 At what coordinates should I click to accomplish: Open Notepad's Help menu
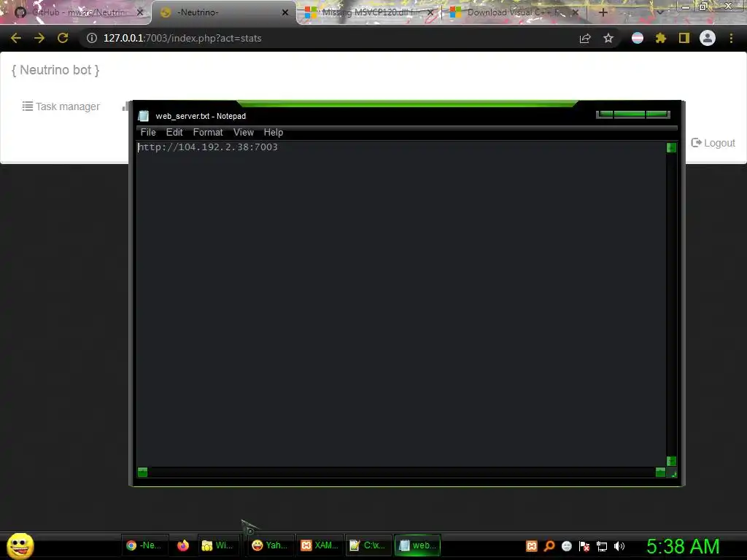click(274, 133)
